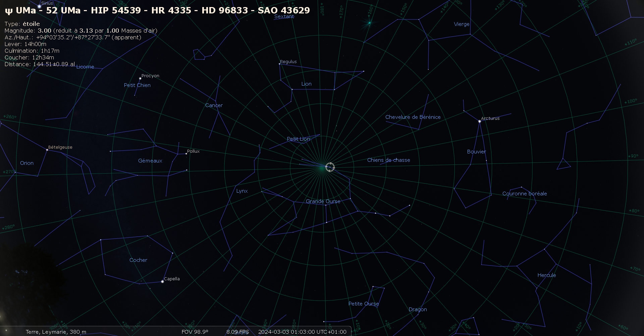Screen dimensions: 644x336
Task: Select the star Pollux
Action: [186, 154]
